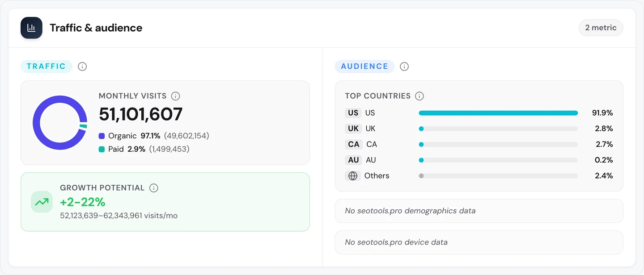Select the TRAFFIC section tag
This screenshot has width=644, height=275.
(x=47, y=67)
